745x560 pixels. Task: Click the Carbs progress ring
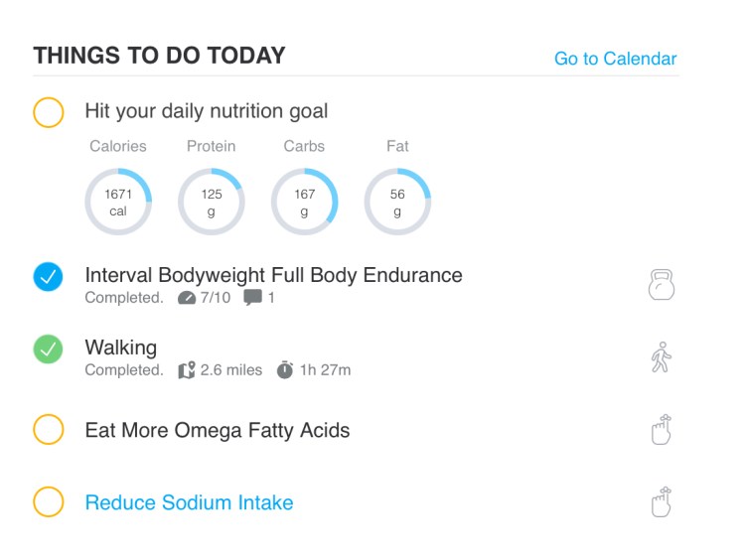[304, 202]
